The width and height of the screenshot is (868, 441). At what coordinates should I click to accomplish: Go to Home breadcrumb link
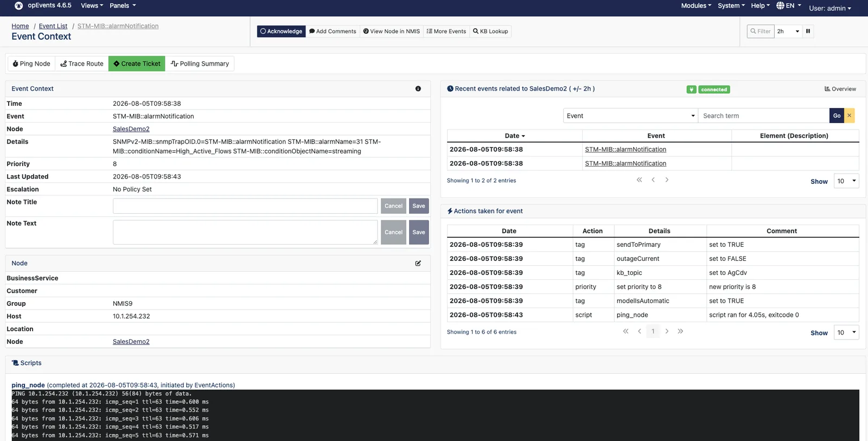[20, 26]
